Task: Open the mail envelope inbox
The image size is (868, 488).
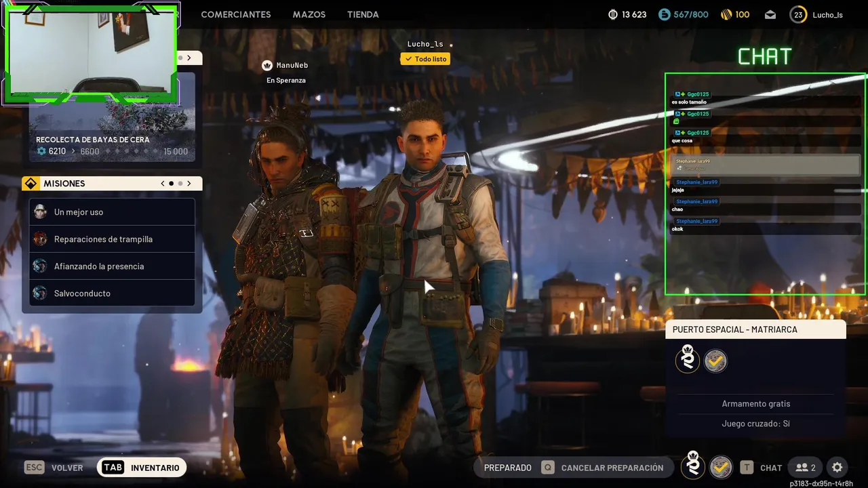Action: pos(770,14)
